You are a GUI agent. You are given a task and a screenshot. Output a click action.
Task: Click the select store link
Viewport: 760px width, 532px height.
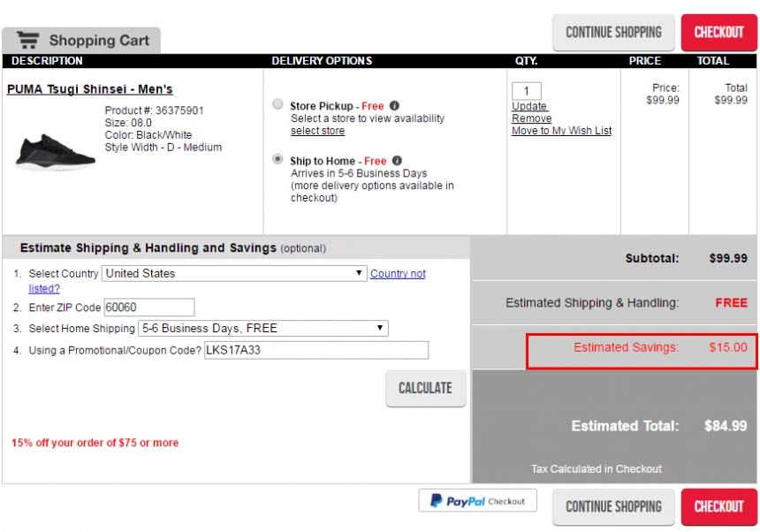317,131
